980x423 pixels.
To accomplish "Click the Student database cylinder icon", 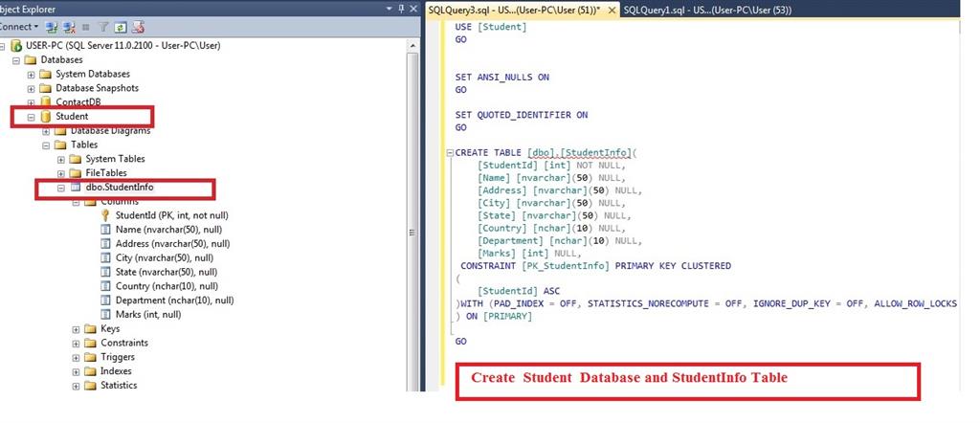I will pos(45,116).
